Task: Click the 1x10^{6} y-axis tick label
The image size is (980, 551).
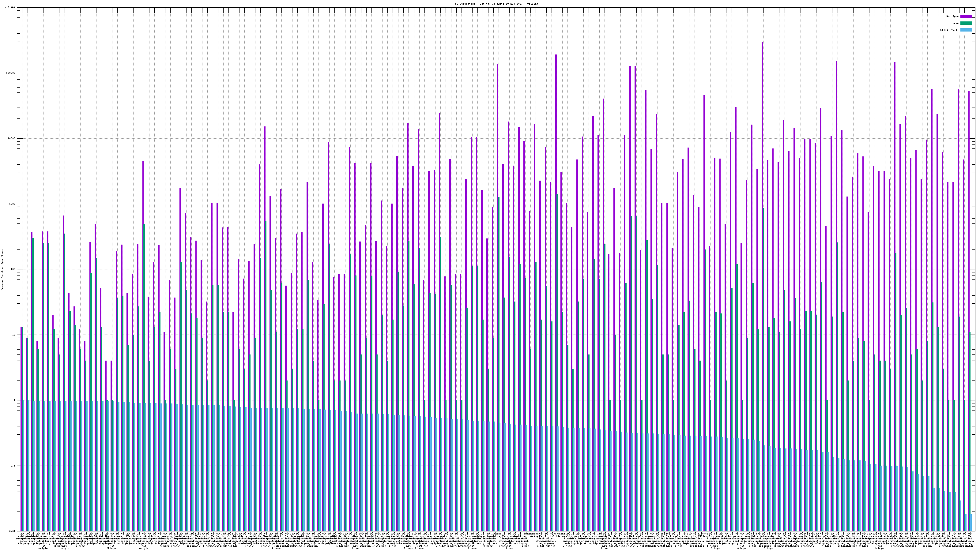Action: (9, 7)
